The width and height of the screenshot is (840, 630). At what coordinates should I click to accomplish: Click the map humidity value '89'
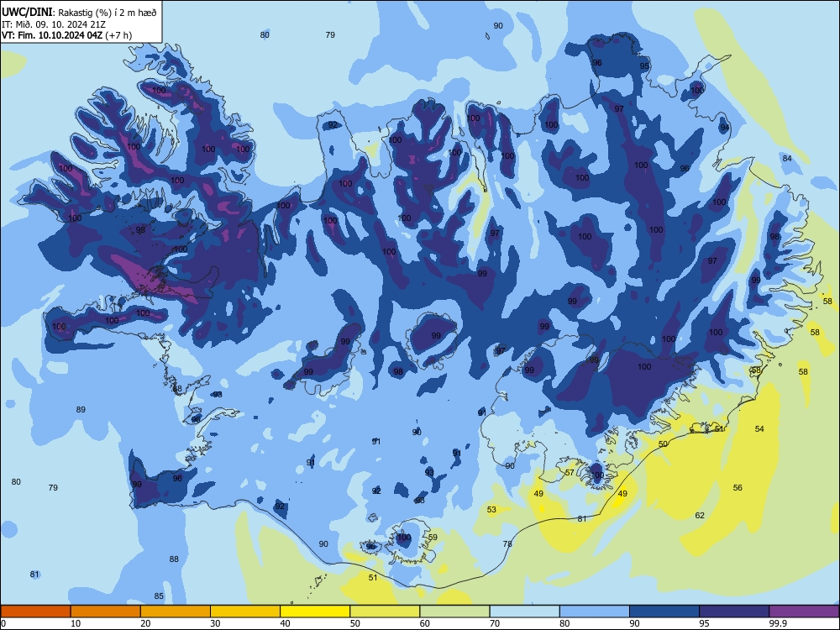tap(81, 409)
